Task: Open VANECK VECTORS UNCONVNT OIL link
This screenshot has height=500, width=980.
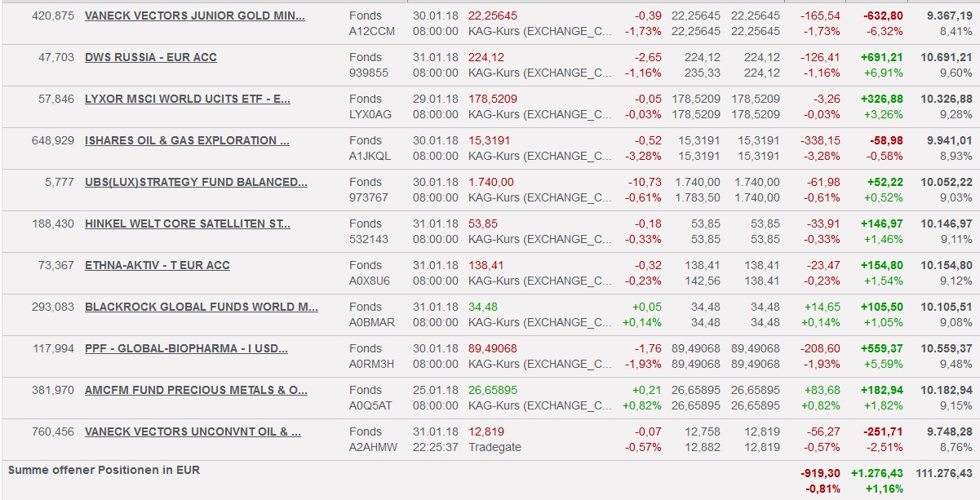Action: tap(193, 432)
